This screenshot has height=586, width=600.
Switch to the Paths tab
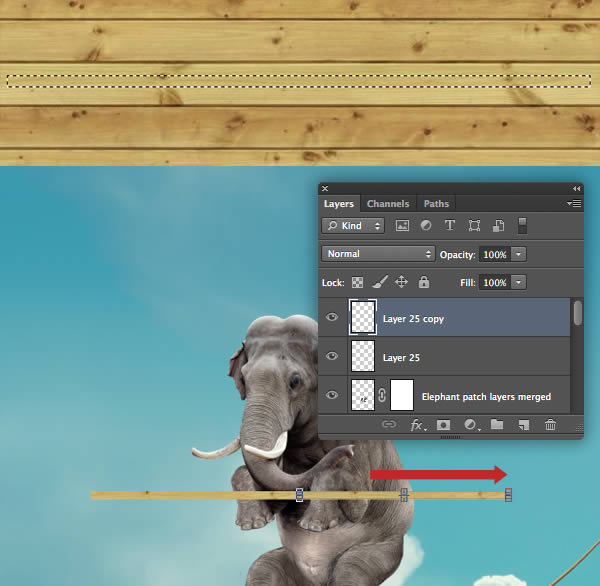436,204
